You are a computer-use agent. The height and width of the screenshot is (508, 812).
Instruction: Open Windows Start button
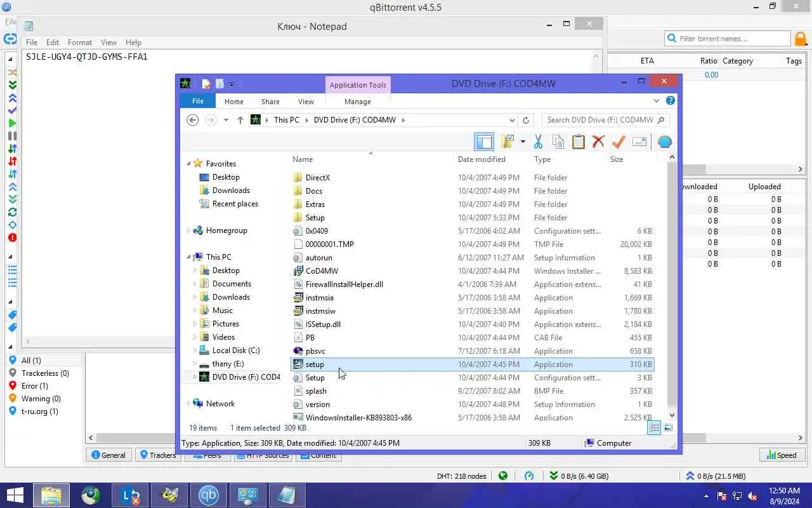(x=14, y=496)
